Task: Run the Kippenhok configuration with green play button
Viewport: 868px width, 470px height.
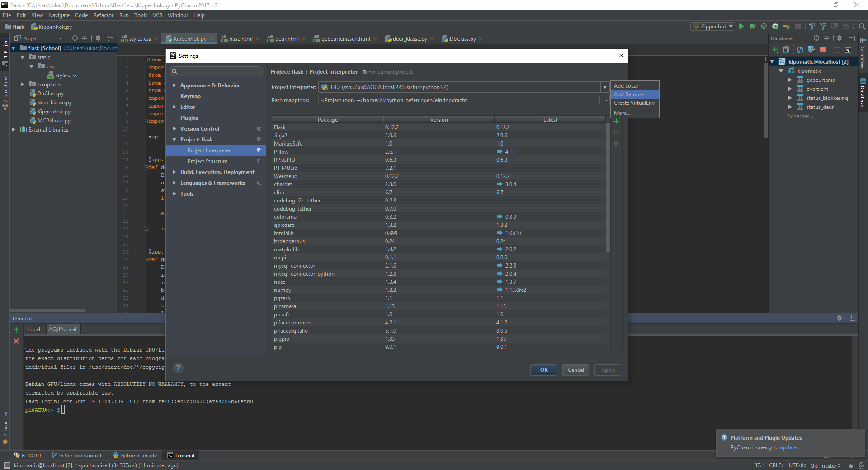Action: (741, 27)
